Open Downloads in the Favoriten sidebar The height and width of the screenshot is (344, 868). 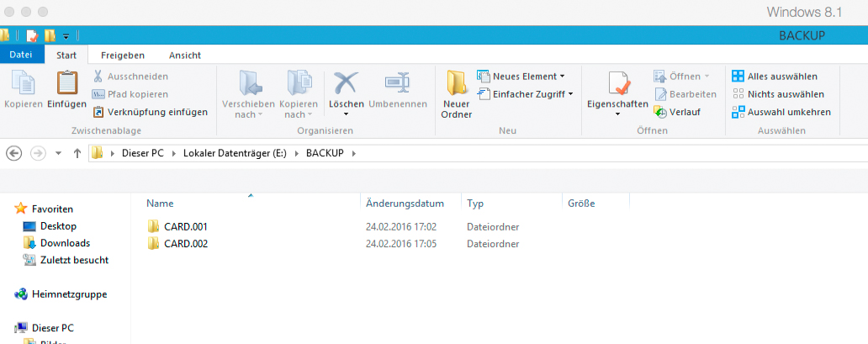pyautogui.click(x=65, y=243)
